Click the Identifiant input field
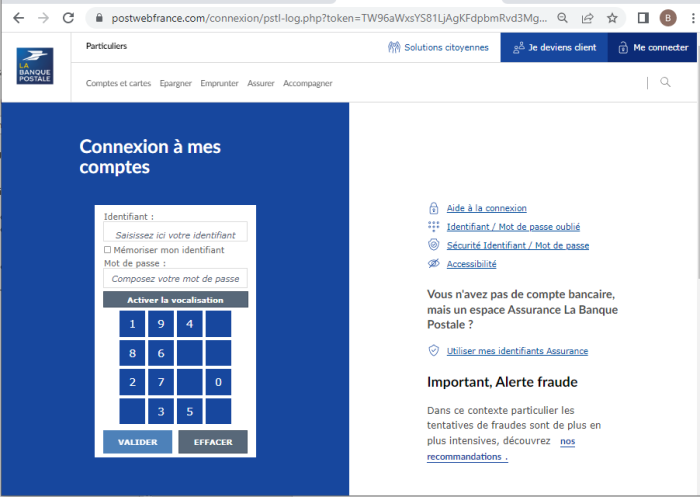Image resolution: width=700 pixels, height=497 pixels. tap(175, 232)
